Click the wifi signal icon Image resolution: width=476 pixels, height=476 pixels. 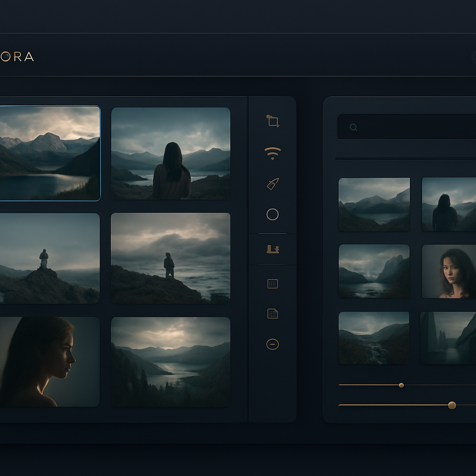click(272, 153)
